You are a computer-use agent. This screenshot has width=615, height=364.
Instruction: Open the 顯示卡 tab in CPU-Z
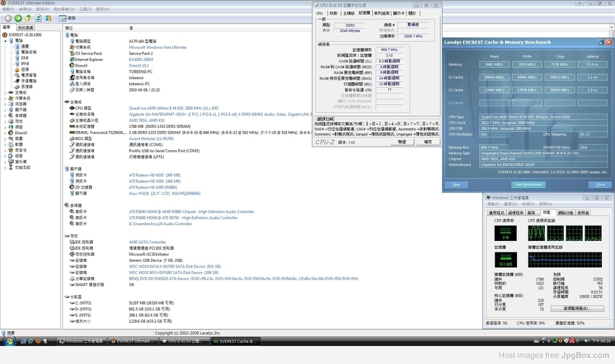(399, 13)
